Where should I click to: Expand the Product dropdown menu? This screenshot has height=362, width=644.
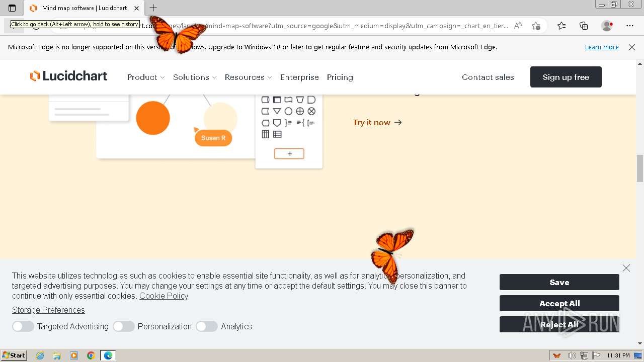pos(146,77)
